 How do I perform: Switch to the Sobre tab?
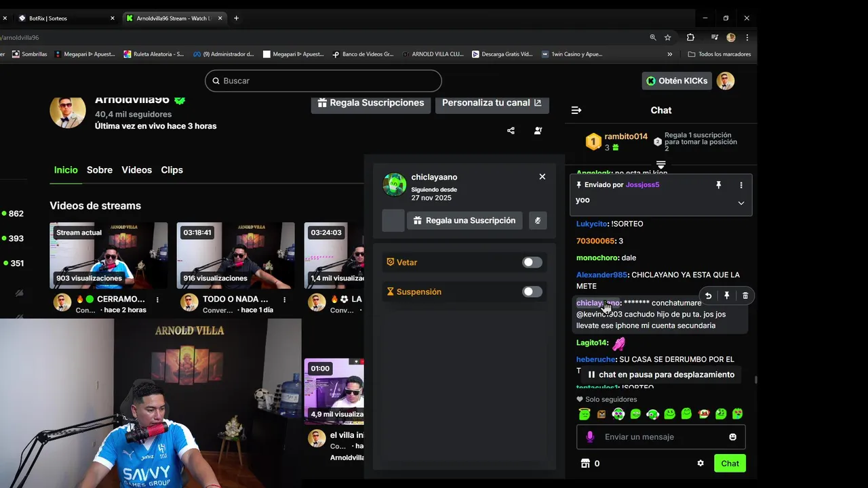(100, 170)
